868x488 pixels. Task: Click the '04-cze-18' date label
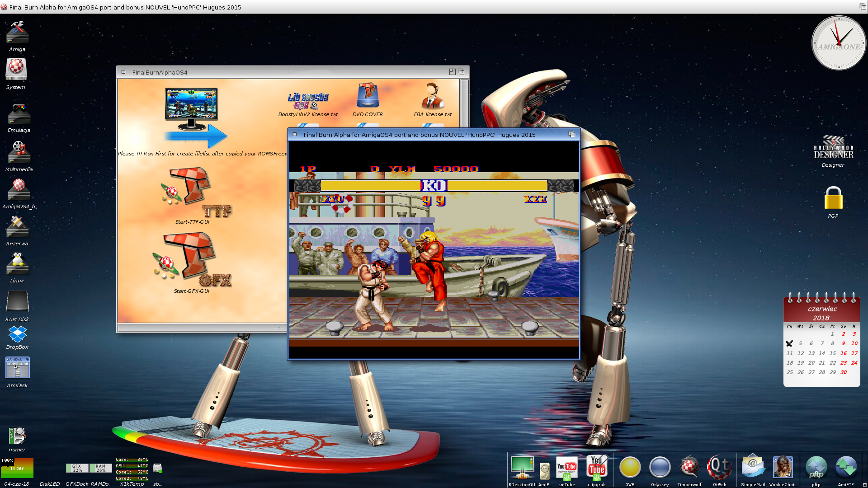(x=17, y=484)
